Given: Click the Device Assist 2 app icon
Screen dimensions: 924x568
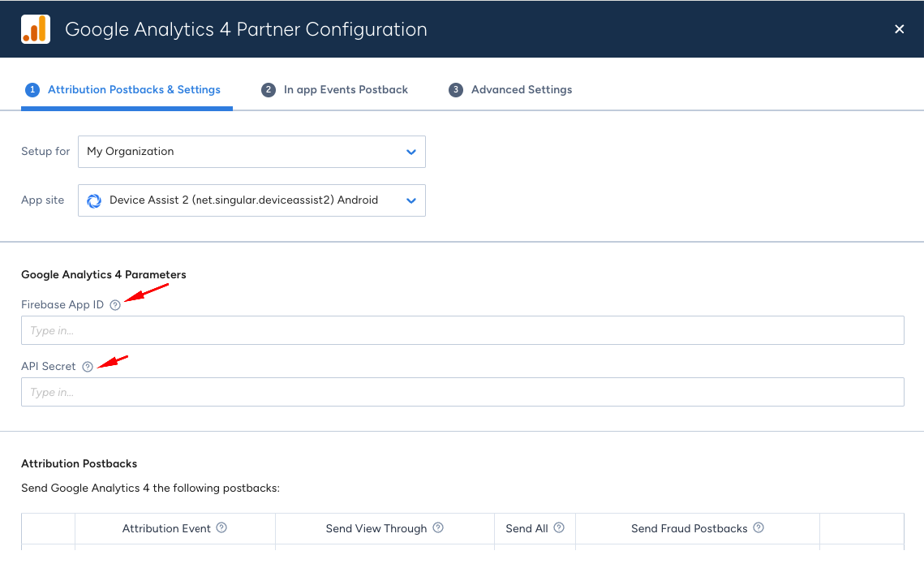Looking at the screenshot, I should point(93,201).
